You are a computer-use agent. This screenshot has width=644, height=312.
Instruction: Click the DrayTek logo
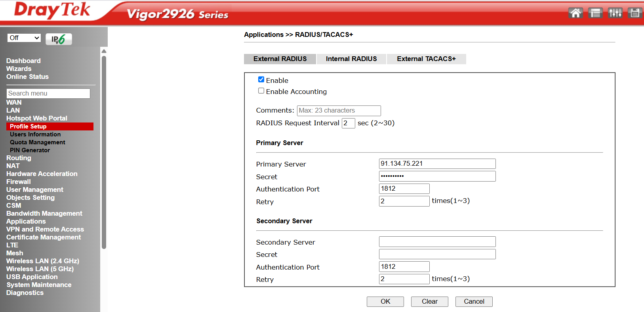tap(52, 10)
